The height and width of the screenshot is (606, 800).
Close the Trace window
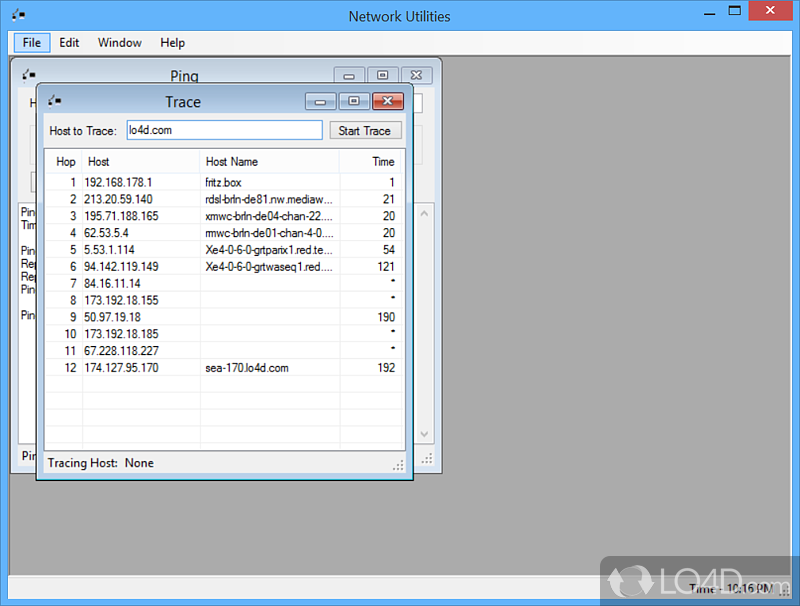388,101
